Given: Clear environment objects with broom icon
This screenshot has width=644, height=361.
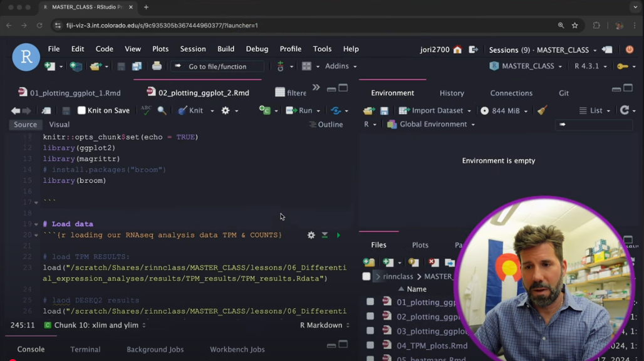Looking at the screenshot, I should (542, 110).
